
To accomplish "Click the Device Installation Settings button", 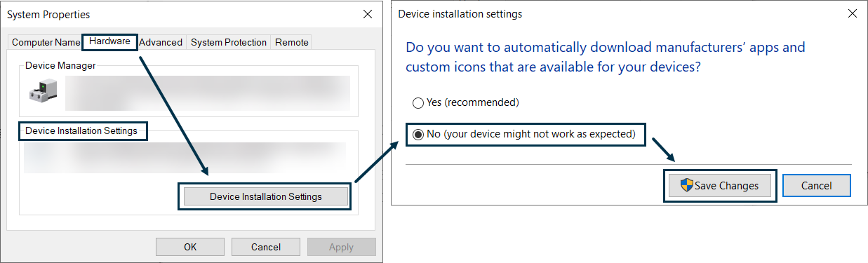I will click(x=266, y=196).
